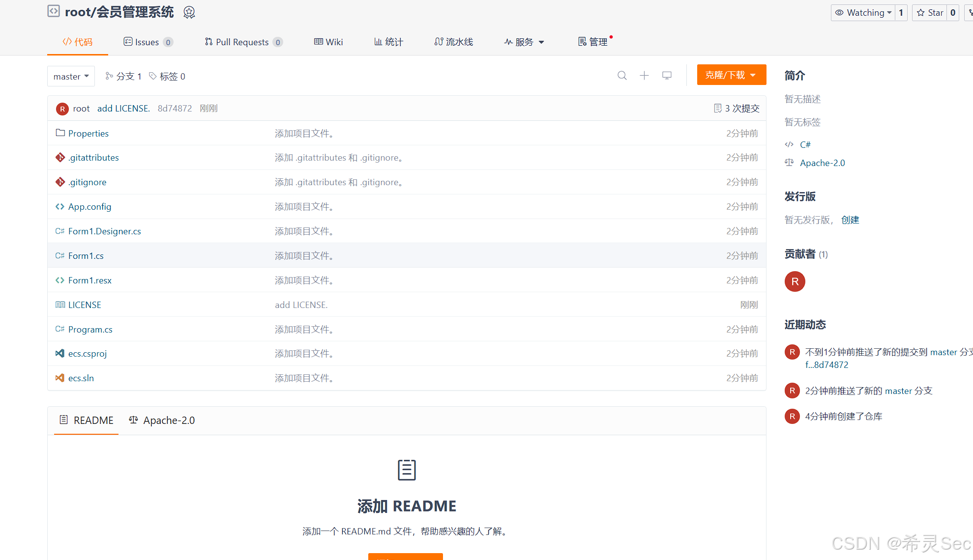Open the 服务 menu dropdown

[524, 42]
